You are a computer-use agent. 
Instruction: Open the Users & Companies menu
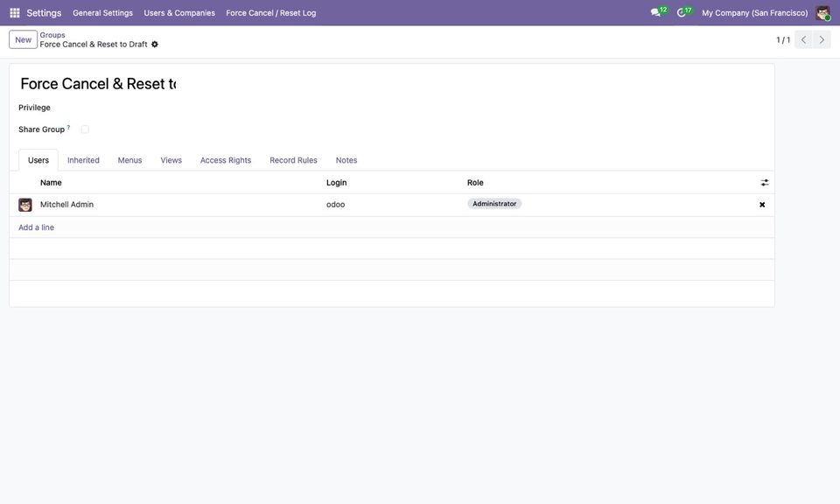click(x=179, y=13)
